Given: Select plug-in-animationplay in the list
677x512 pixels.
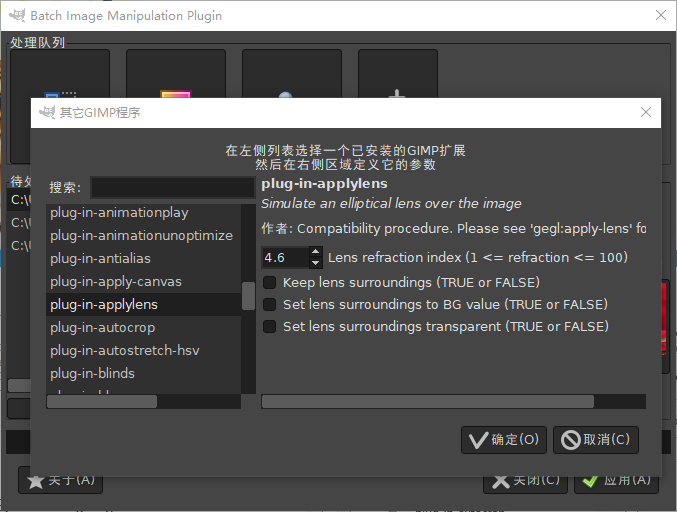Looking at the screenshot, I should [x=143, y=213].
